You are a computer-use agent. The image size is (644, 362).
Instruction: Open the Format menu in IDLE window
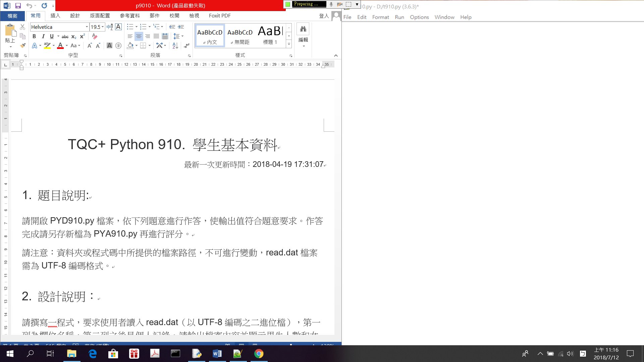coord(380,17)
